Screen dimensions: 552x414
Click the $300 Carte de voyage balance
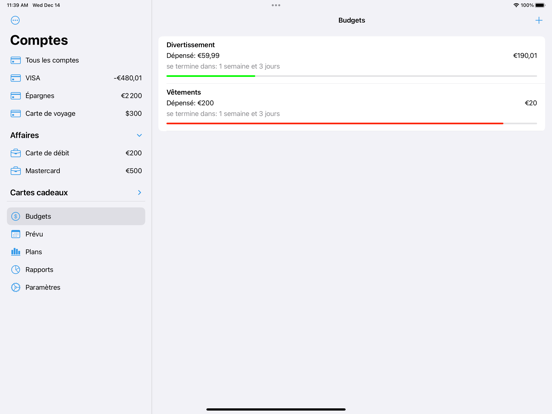tap(133, 113)
